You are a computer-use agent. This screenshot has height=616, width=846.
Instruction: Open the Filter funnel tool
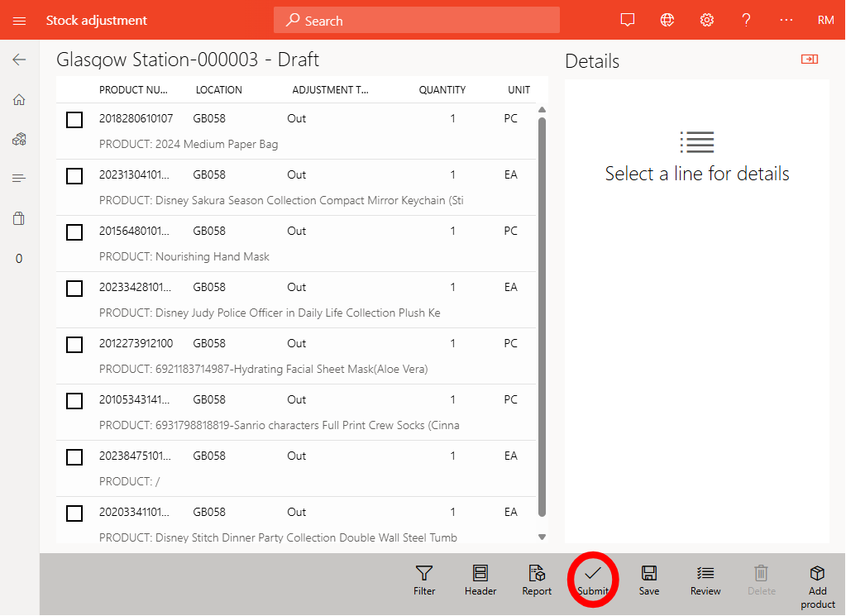[x=424, y=579]
